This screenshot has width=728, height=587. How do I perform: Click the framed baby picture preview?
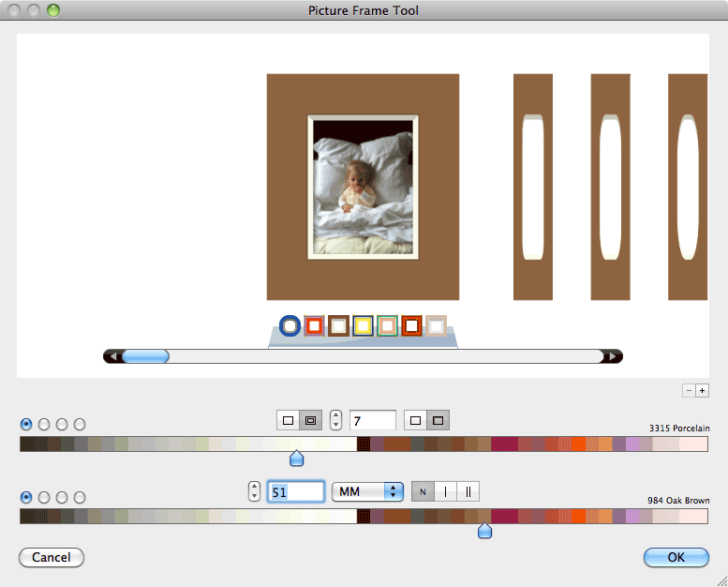364,187
